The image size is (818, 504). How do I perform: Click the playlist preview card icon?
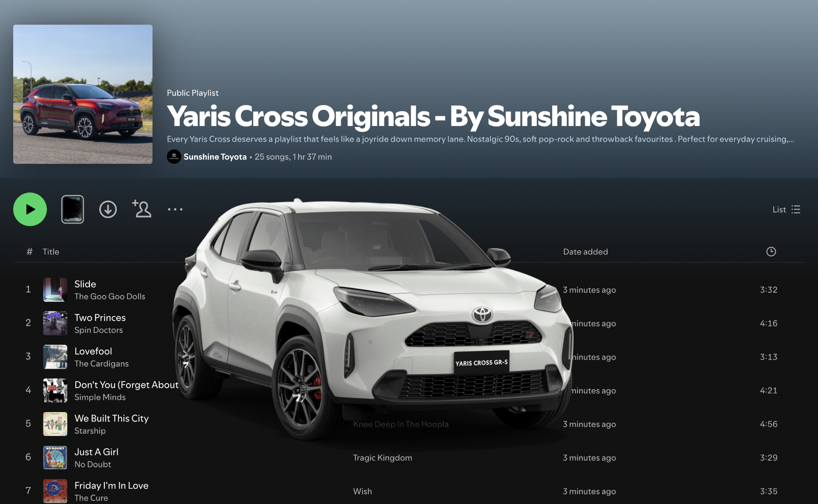click(x=72, y=209)
